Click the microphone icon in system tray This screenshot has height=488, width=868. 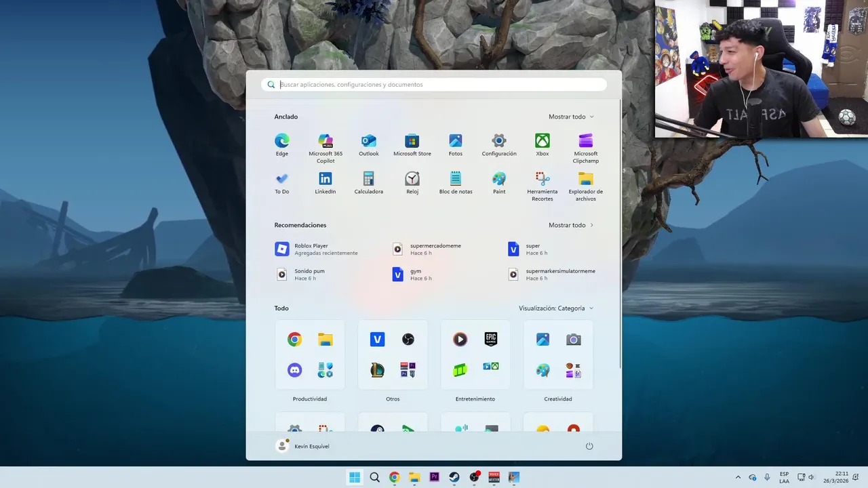tap(767, 477)
